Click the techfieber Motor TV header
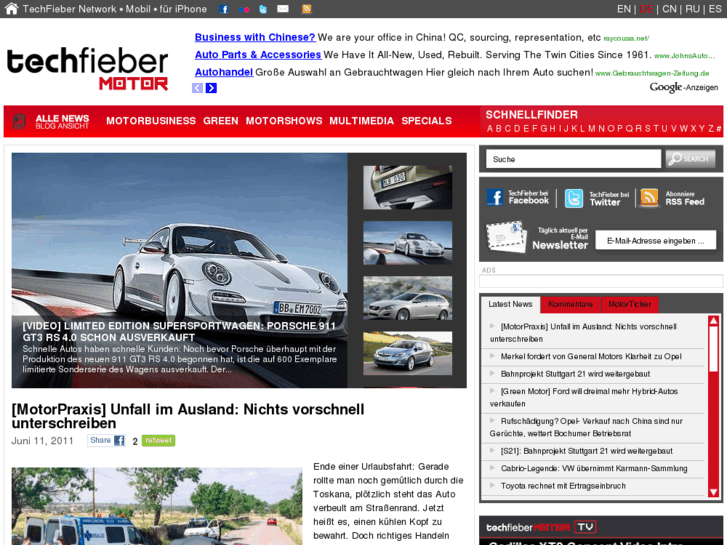The width and height of the screenshot is (727, 545). [541, 527]
